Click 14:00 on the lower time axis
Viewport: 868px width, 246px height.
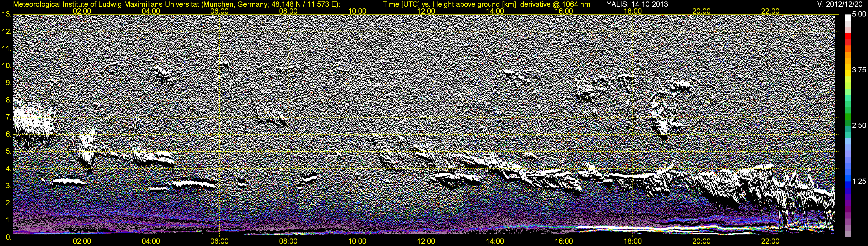click(x=495, y=241)
